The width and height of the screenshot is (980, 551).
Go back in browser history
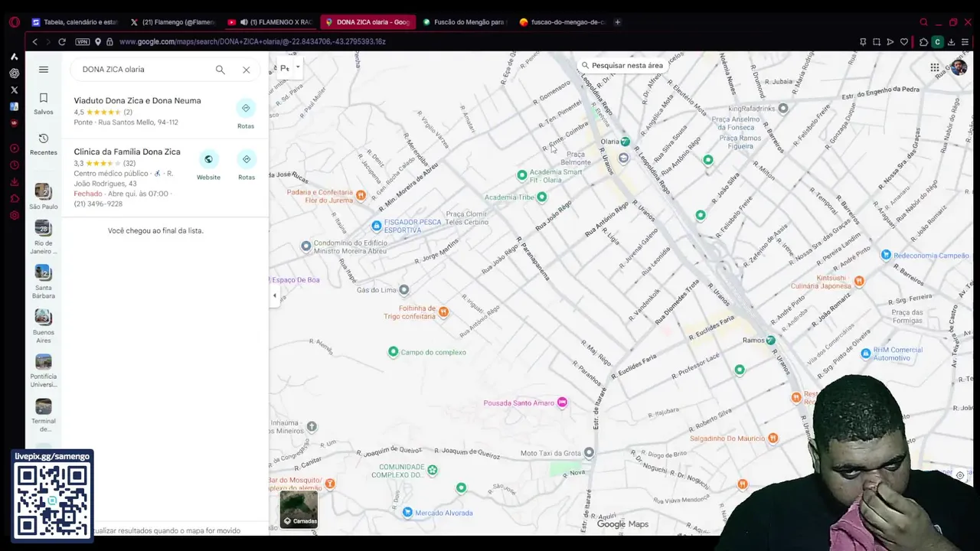click(34, 42)
